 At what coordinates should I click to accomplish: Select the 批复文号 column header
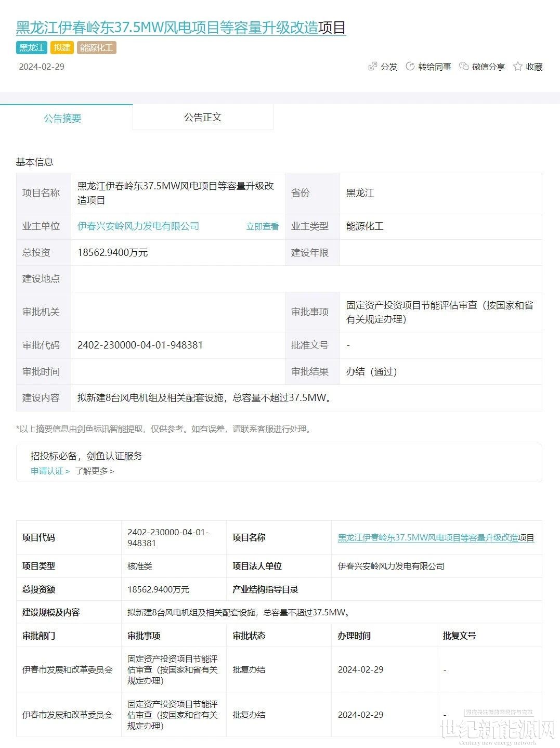point(459,636)
